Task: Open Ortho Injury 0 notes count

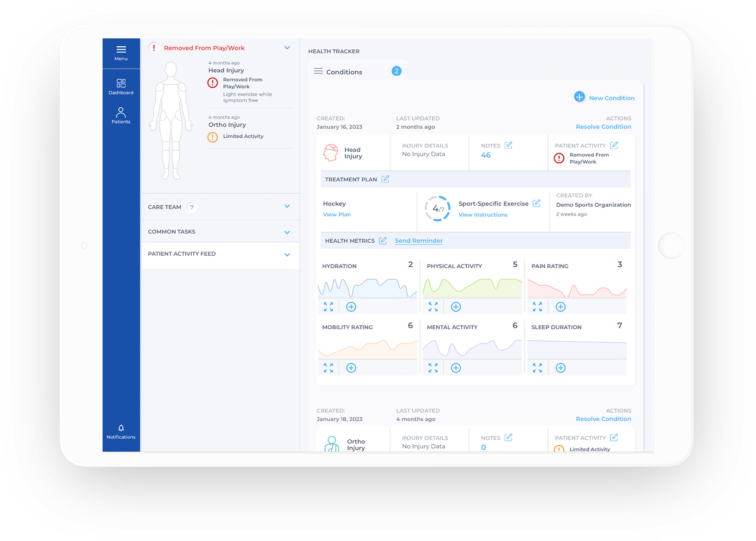Action: (483, 447)
